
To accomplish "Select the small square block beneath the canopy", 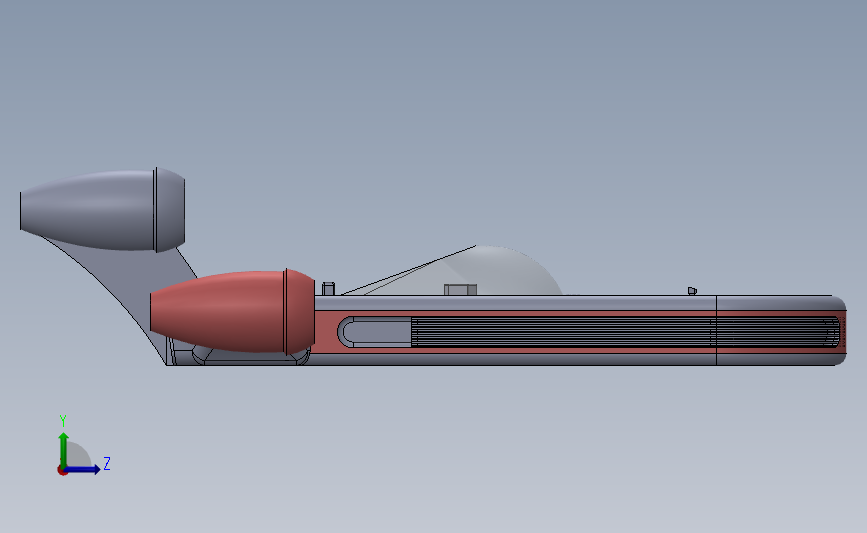I will pyautogui.click(x=460, y=290).
